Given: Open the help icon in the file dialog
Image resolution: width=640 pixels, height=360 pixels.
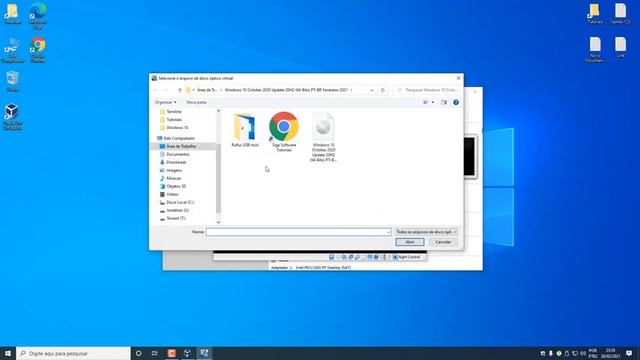Looking at the screenshot, I should (x=456, y=102).
